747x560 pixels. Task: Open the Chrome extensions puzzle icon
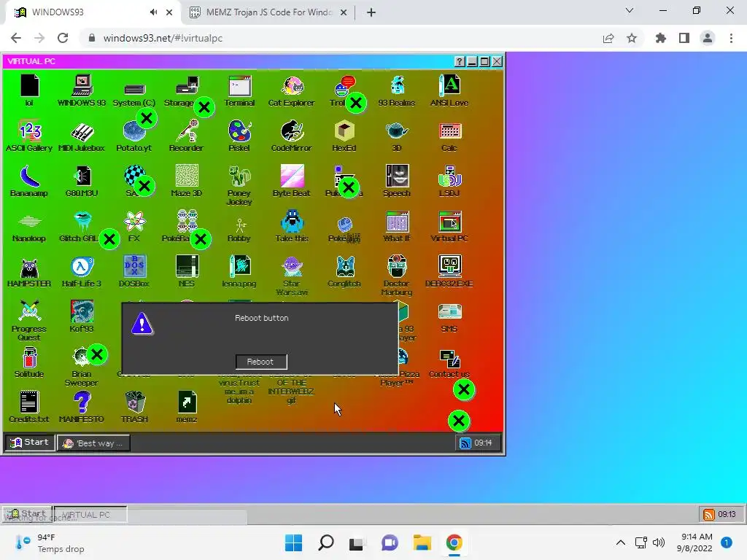[661, 38]
